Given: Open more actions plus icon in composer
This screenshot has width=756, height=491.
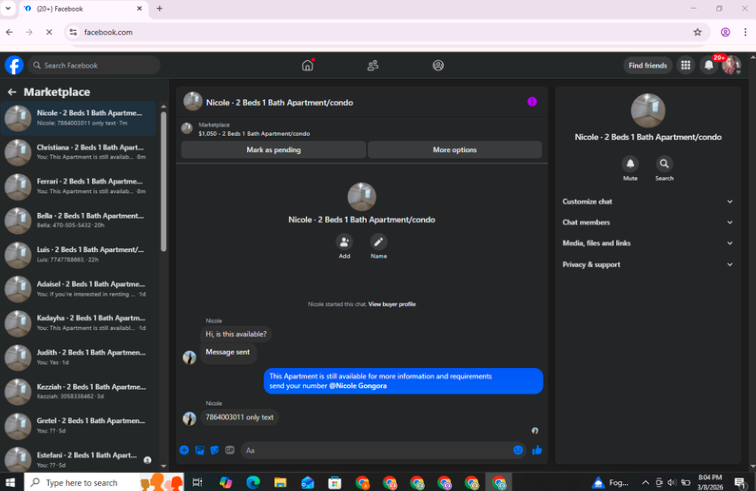Looking at the screenshot, I should point(184,450).
